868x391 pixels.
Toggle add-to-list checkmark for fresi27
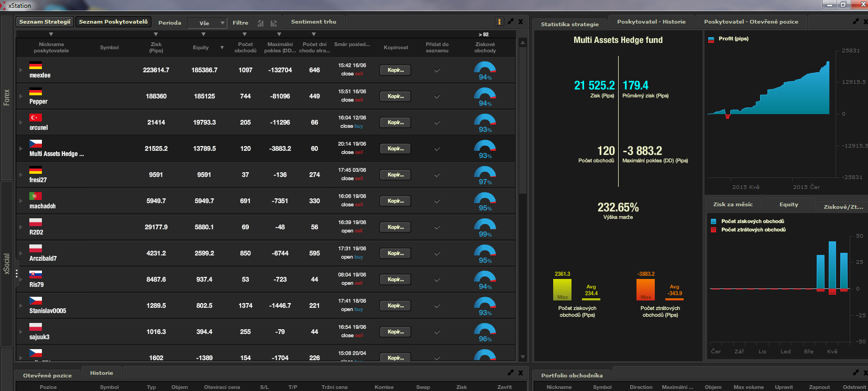click(437, 175)
